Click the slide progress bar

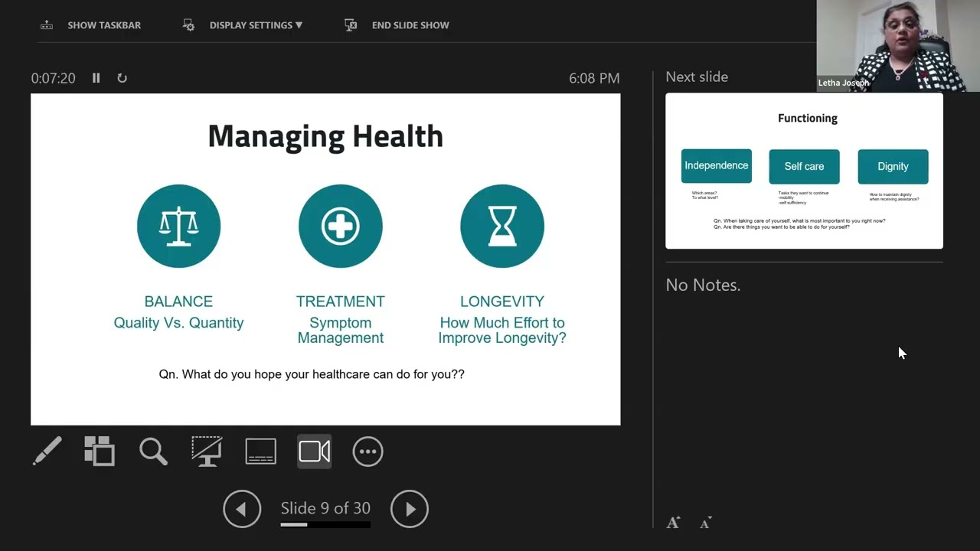(325, 525)
